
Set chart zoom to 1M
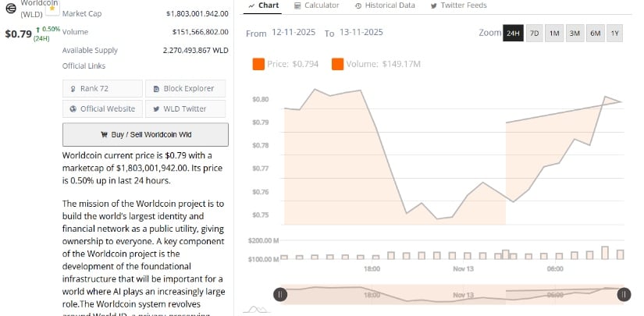point(554,34)
